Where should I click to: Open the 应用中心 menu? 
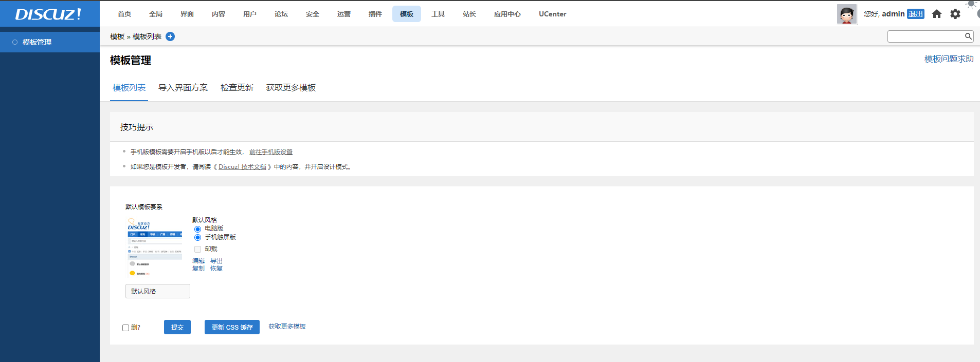(507, 14)
